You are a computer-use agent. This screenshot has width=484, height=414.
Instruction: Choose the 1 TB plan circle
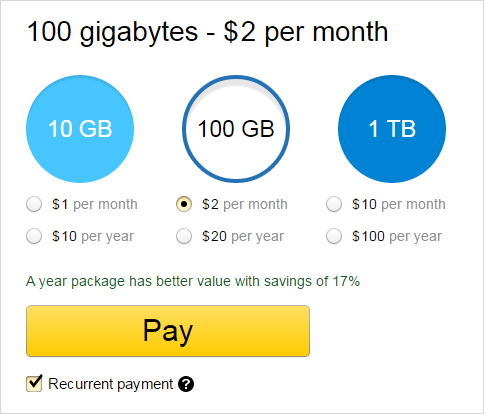[392, 129]
